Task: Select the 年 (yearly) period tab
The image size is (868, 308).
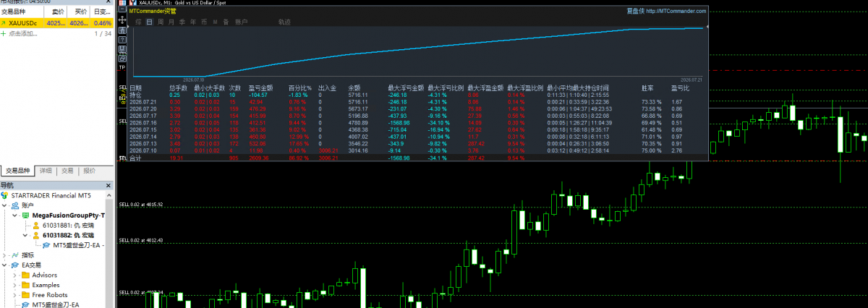Action: click(x=193, y=22)
